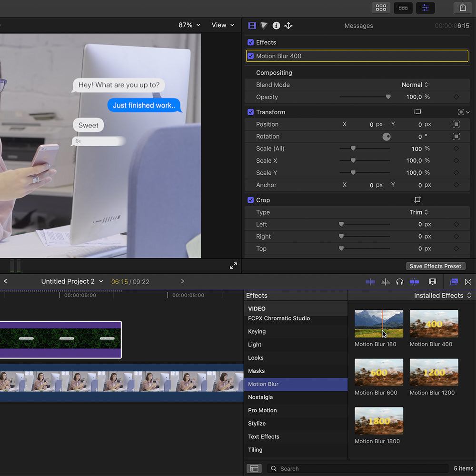476x476 pixels.
Task: Uncheck the Crop section checkbox
Action: [x=251, y=200]
